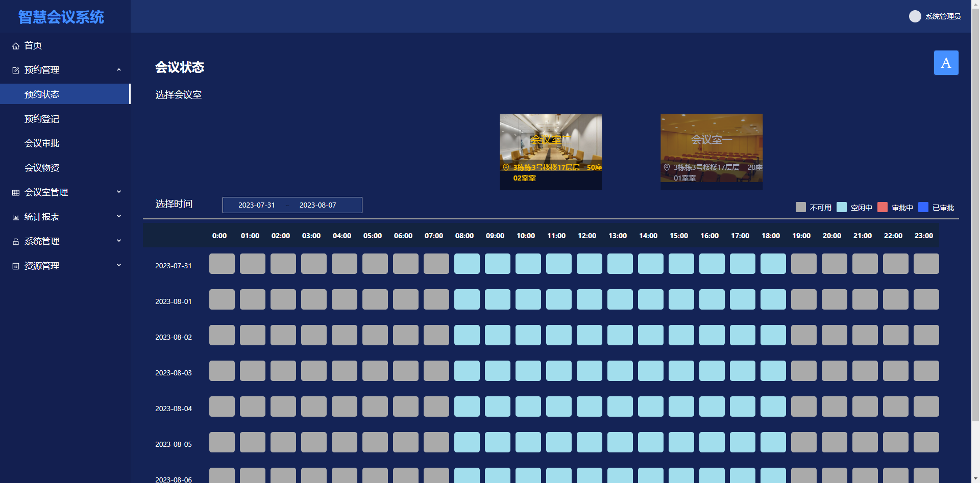Click the 资源管理 menu label
The height and width of the screenshot is (483, 980).
(42, 266)
